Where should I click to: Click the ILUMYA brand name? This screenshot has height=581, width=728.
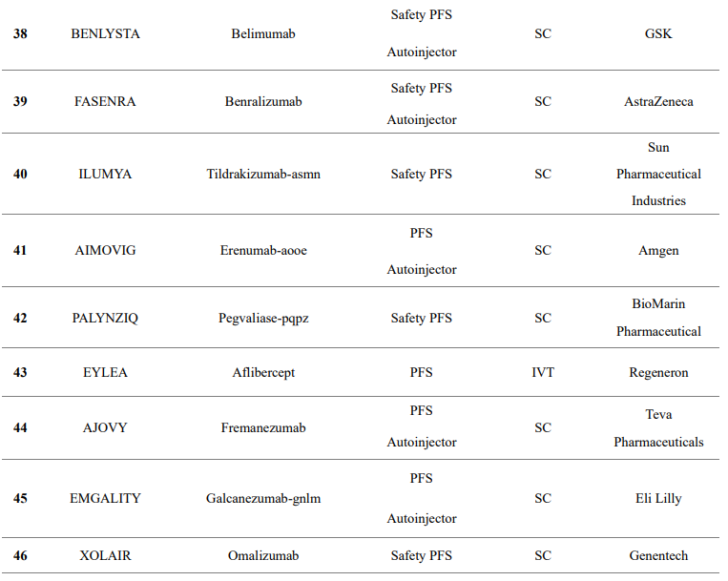click(x=105, y=174)
